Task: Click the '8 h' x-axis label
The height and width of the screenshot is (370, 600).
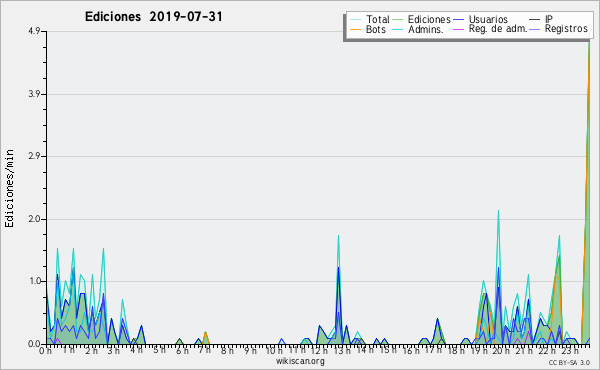Action: (x=227, y=351)
